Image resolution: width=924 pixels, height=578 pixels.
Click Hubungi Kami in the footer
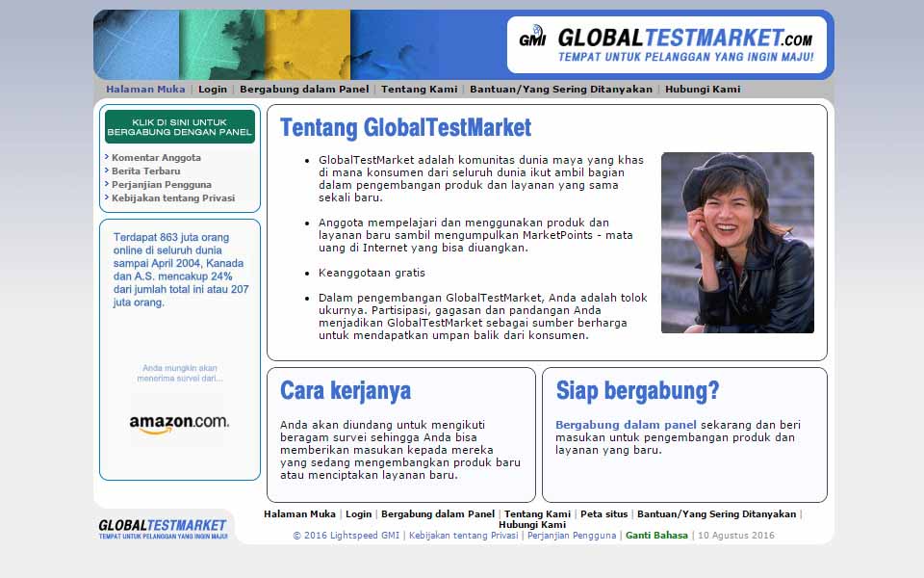pos(532,524)
